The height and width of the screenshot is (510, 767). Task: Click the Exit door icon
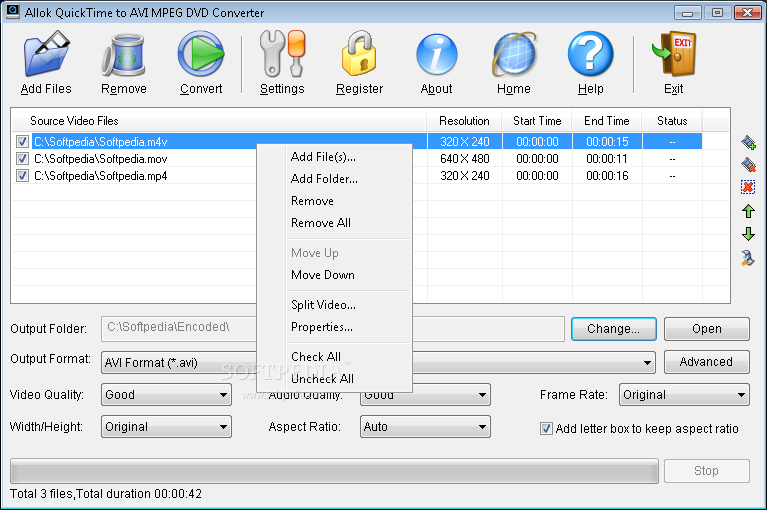pos(674,54)
